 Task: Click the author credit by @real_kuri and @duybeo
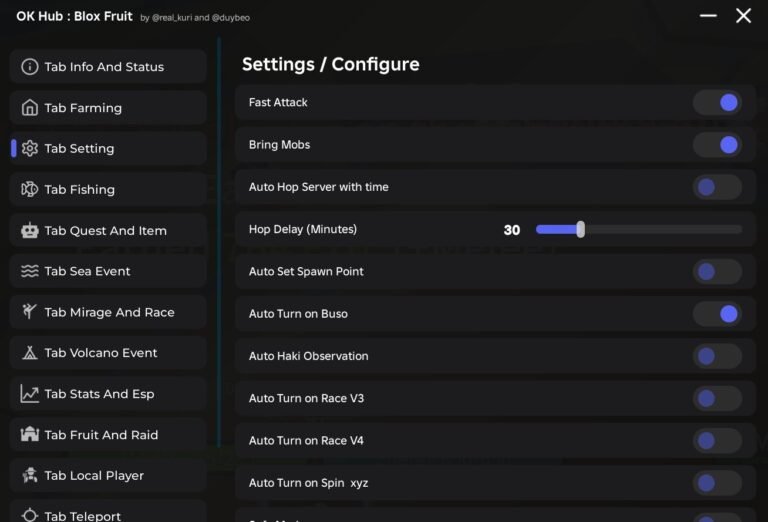pos(195,18)
